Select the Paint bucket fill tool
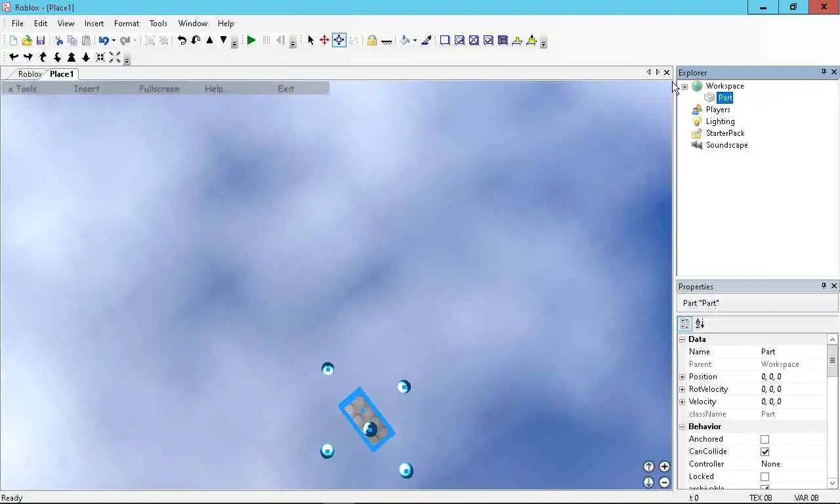Screen dimensions: 840x504 click(x=405, y=41)
